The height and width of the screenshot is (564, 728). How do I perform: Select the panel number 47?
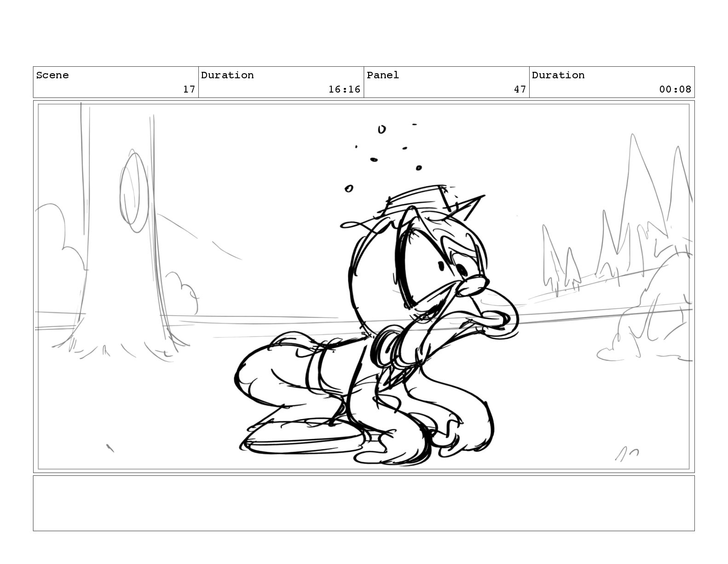[520, 89]
